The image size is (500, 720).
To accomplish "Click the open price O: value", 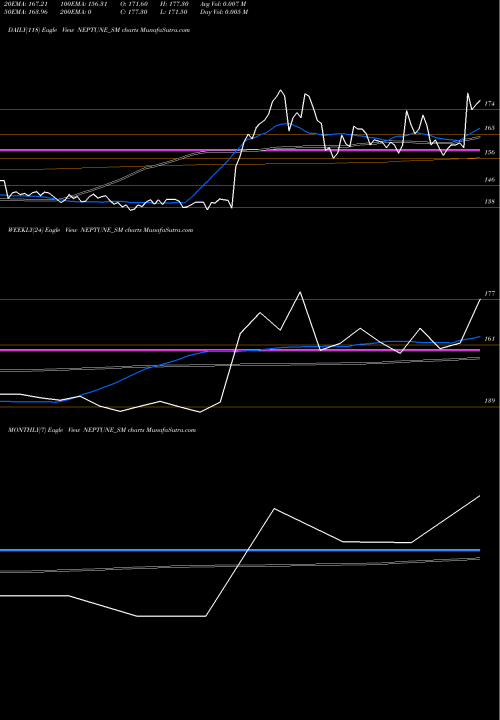I will point(134,4).
